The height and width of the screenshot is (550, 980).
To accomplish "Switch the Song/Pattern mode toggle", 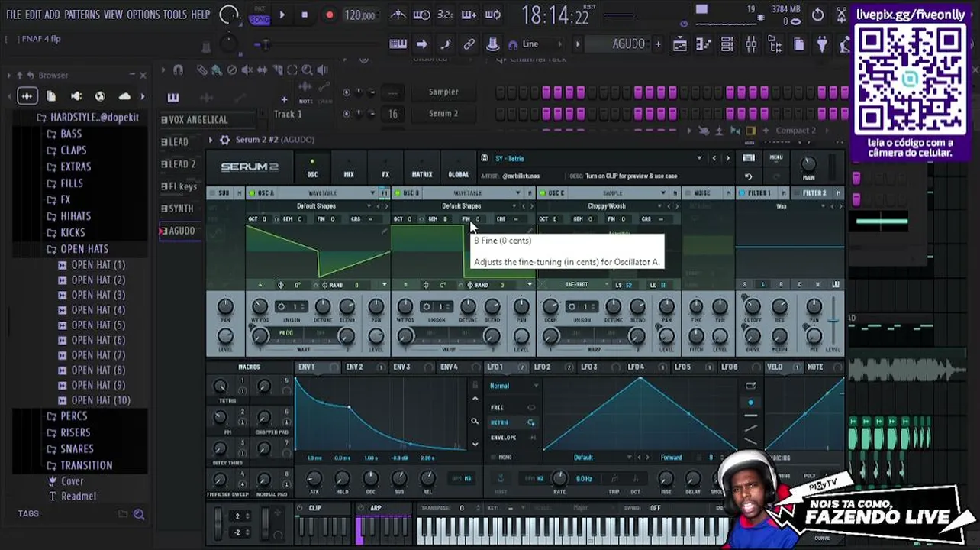I will pyautogui.click(x=259, y=15).
